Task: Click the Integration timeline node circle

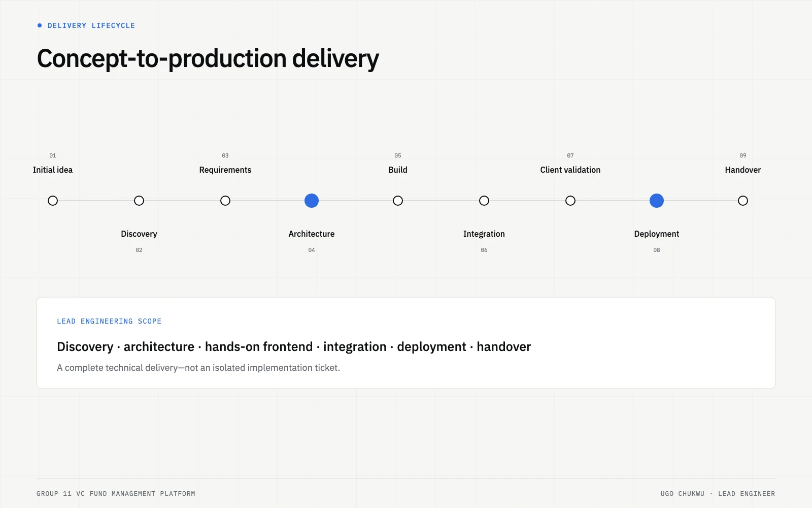Action: tap(484, 201)
